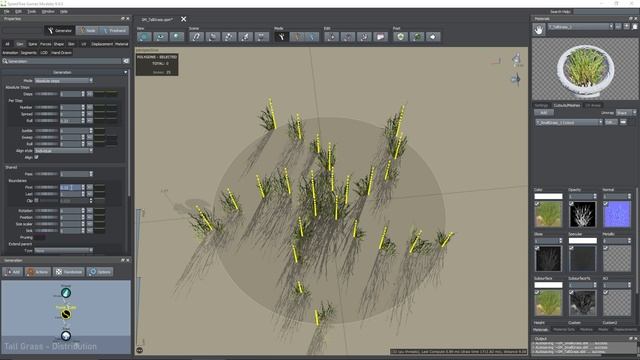Click the white arrow icon in Post group
Screen dimensions: 640x360
point(433,37)
